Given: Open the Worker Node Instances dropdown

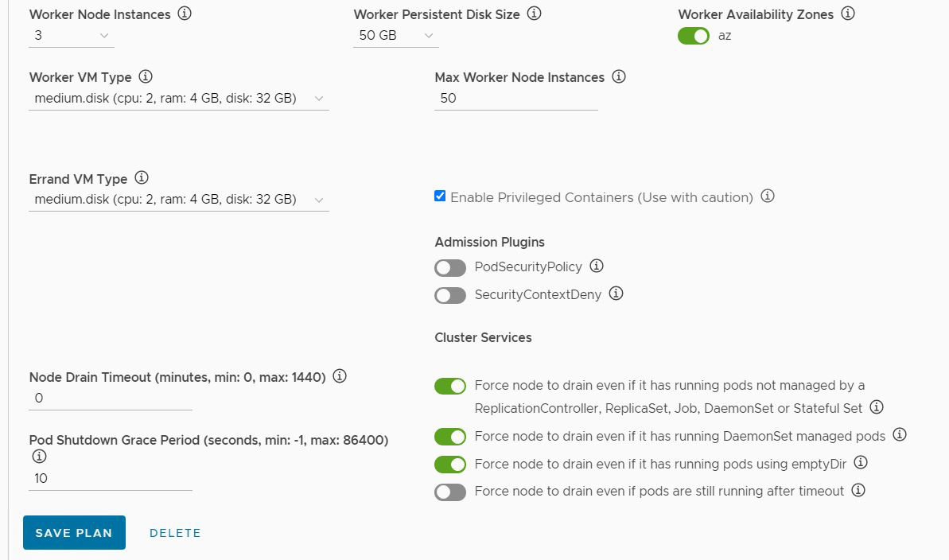Looking at the screenshot, I should [x=72, y=36].
